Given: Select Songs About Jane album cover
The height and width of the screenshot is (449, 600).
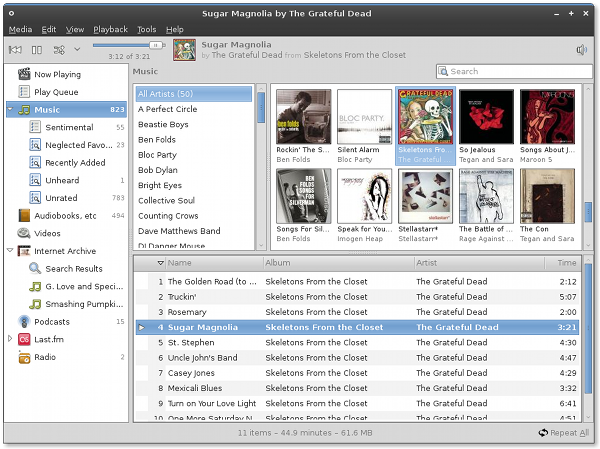Looking at the screenshot, I should pos(547,117).
